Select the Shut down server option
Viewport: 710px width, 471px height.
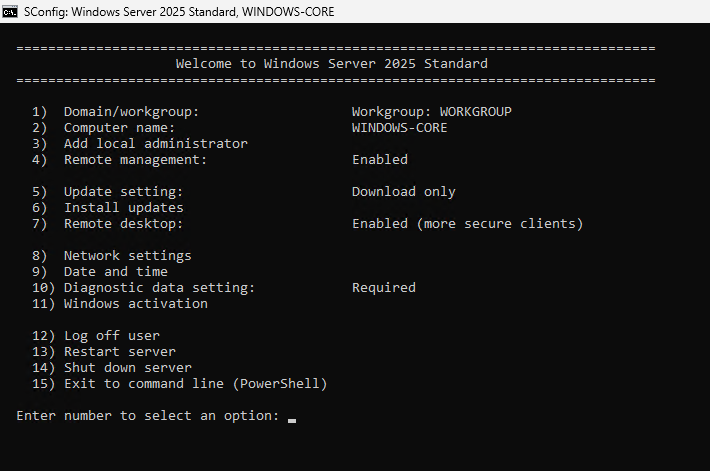pyautogui.click(x=127, y=368)
